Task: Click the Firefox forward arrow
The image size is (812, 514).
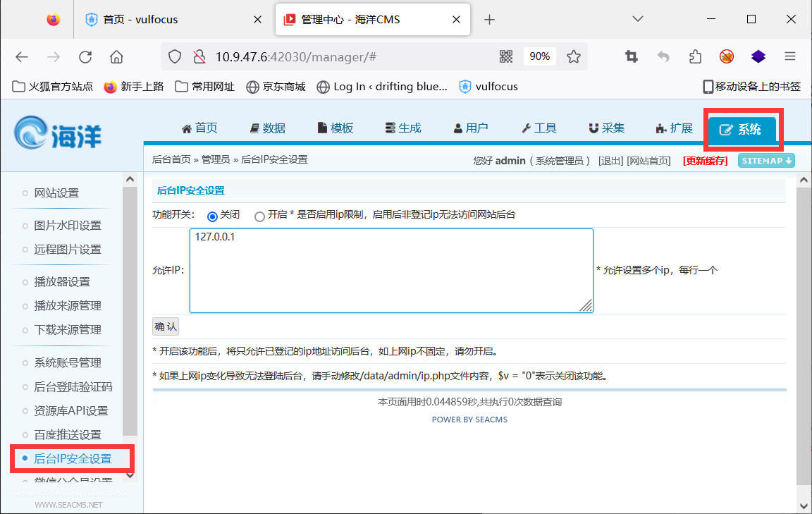Action: coord(54,57)
